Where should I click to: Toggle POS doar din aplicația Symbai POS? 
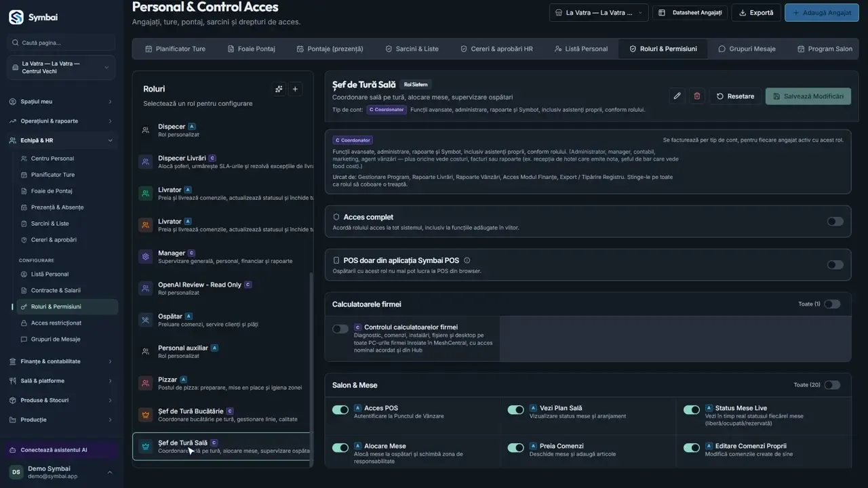(x=835, y=265)
